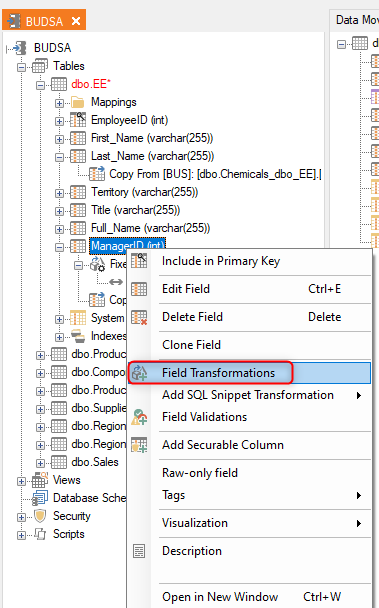Click the Description document icon
The image size is (379, 608).
tap(139, 551)
